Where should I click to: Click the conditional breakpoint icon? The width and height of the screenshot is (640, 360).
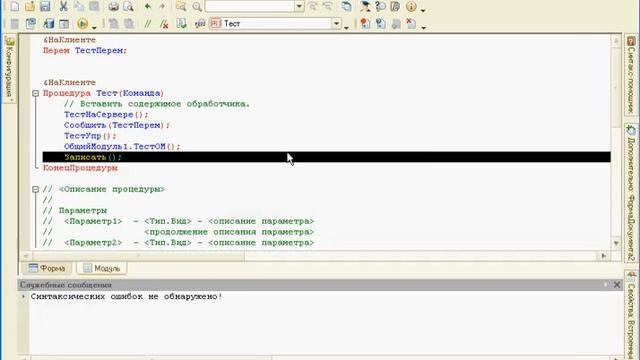click(x=380, y=24)
